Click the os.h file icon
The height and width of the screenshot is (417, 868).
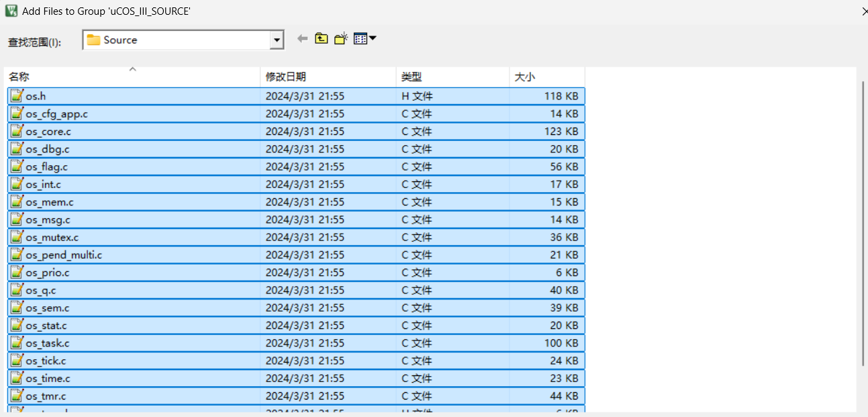pyautogui.click(x=17, y=95)
